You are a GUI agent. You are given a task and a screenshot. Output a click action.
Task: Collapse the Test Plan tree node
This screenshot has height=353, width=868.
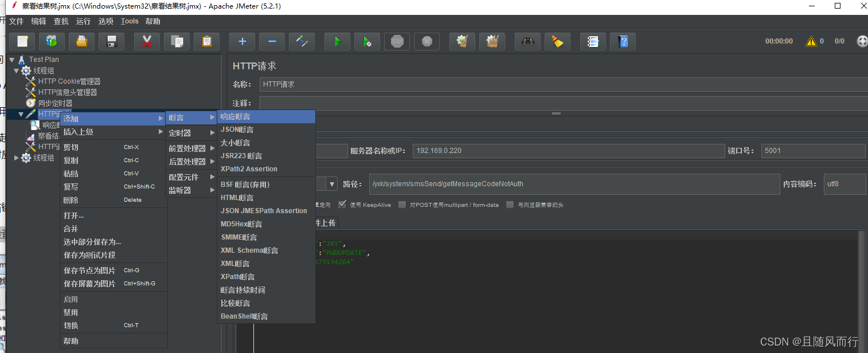tap(11, 60)
